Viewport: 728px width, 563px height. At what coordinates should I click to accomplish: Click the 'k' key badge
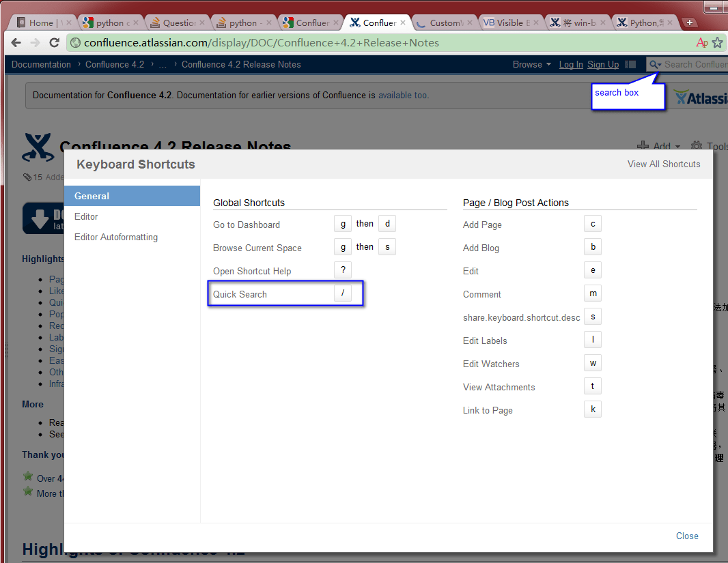[x=592, y=409]
